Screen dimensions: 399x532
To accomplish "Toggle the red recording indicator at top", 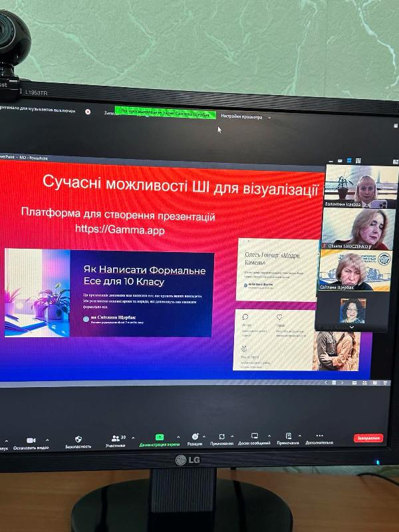I will coord(88,112).
